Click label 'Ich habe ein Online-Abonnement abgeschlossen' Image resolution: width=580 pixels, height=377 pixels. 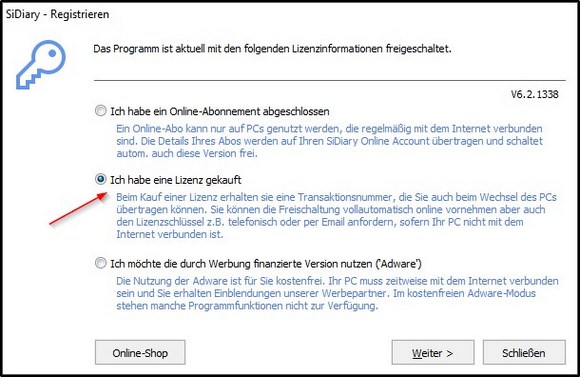220,111
